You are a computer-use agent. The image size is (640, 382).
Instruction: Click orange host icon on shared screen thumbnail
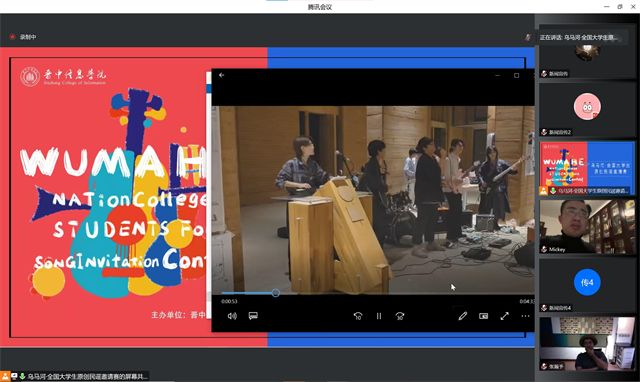(x=544, y=191)
